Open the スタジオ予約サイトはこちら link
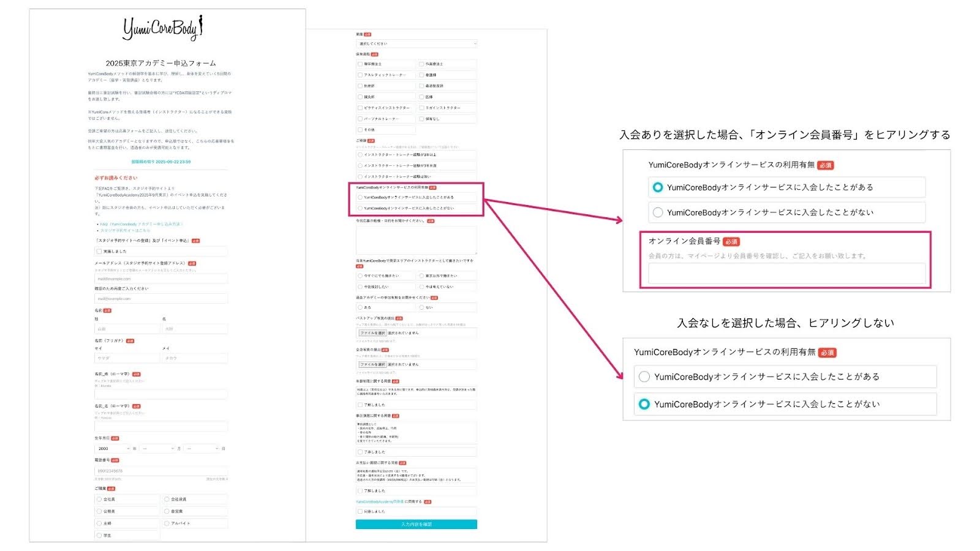This screenshot has height=551, width=980. tap(125, 231)
